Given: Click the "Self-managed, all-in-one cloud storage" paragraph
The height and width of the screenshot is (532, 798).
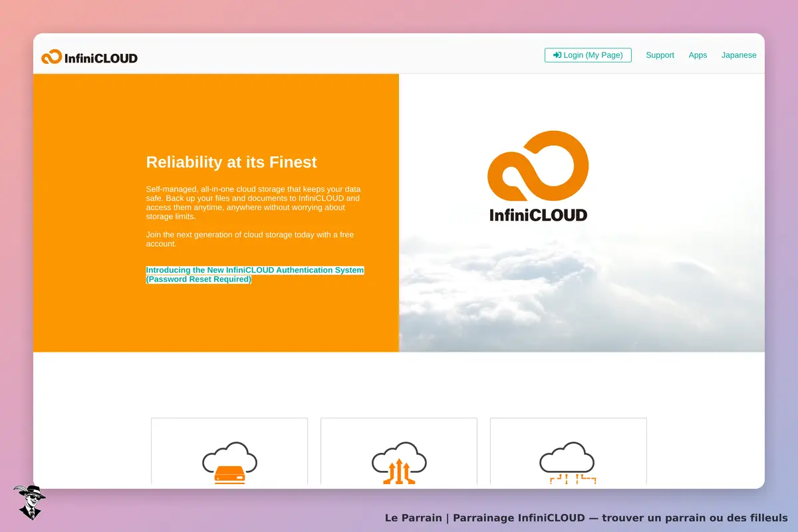Looking at the screenshot, I should click(255, 203).
